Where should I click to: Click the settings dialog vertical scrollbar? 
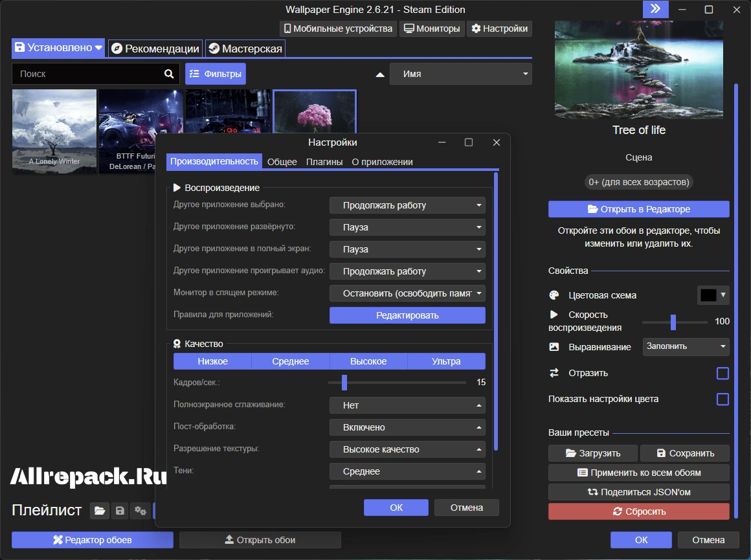click(496, 311)
